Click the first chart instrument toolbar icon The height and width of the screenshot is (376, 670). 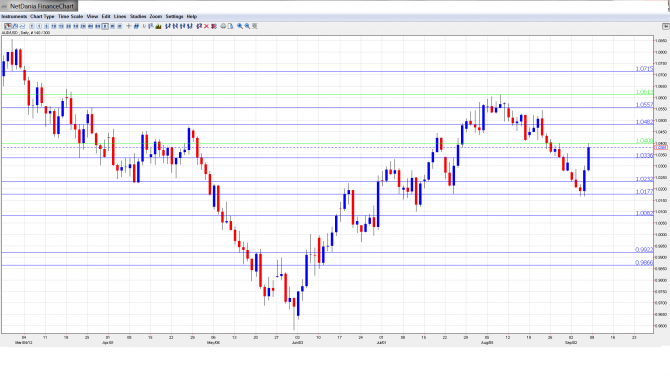[x=8, y=26]
